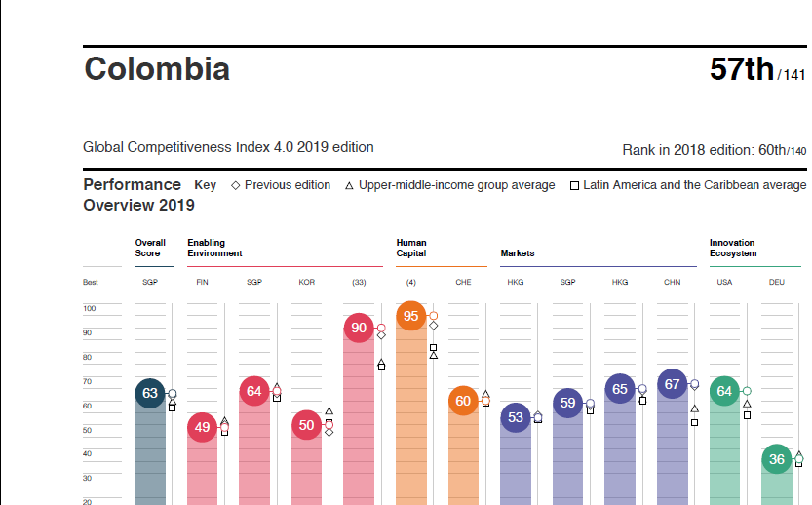Click the 57th rank text
Screen dimensions: 812x505
[x=742, y=70]
